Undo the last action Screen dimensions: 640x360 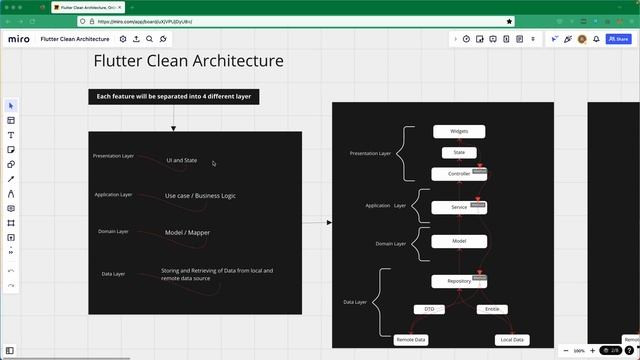coord(11,271)
